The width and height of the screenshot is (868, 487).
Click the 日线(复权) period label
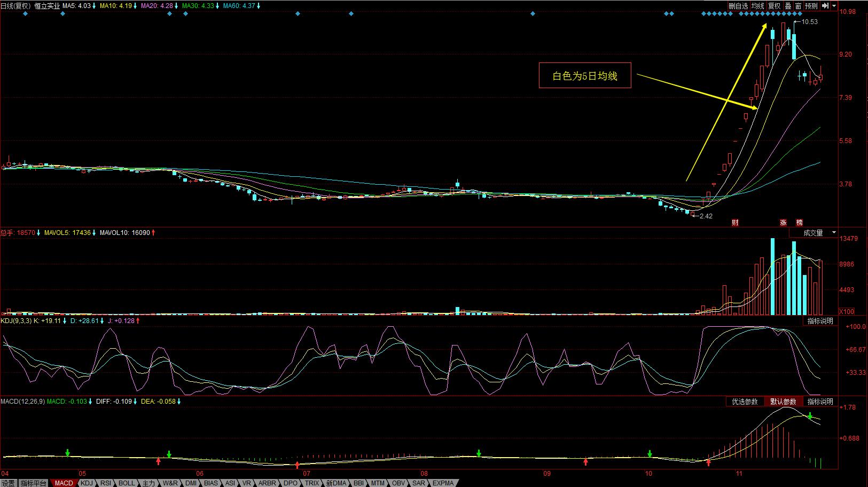[x=15, y=6]
